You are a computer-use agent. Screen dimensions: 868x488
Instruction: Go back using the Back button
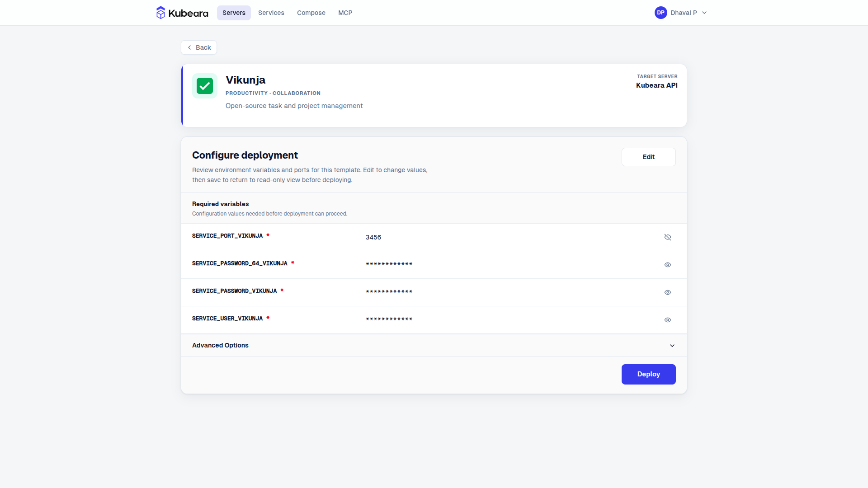click(x=199, y=47)
